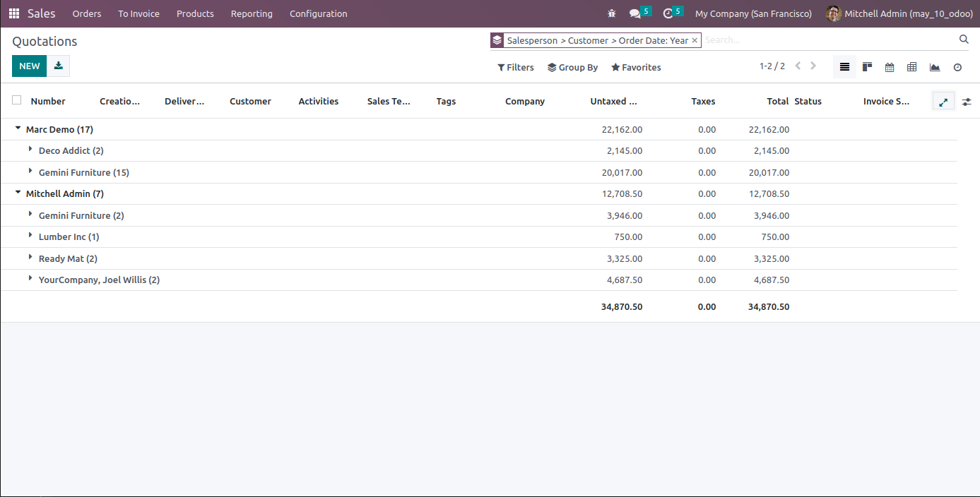Open the Group By dropdown
The height and width of the screenshot is (497, 980).
click(572, 67)
